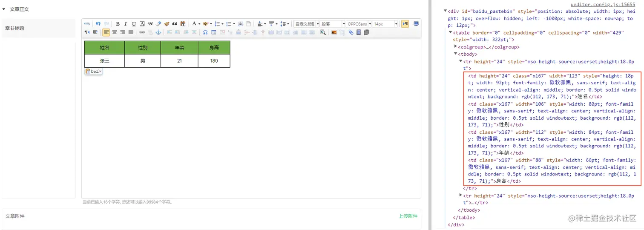
Task: Click the 张三 table cell
Action: tap(104, 61)
